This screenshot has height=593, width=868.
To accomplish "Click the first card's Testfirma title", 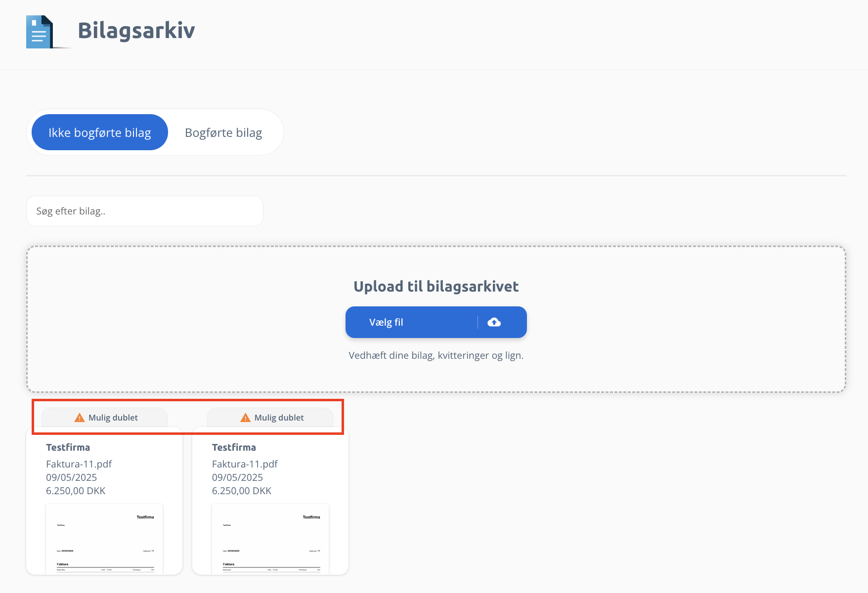I will (68, 447).
